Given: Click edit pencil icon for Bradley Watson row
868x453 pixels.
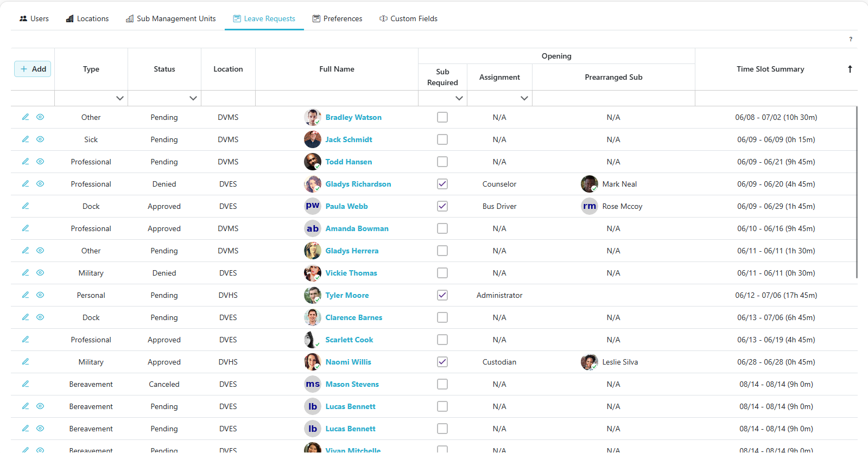Looking at the screenshot, I should pyautogui.click(x=26, y=117).
